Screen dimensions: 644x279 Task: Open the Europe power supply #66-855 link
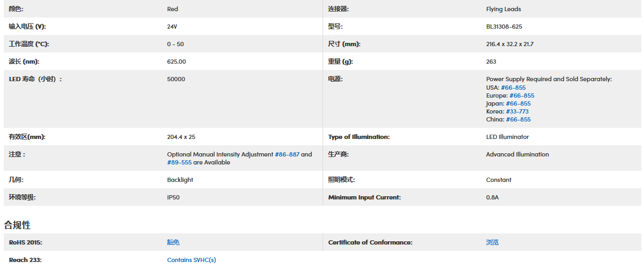[522, 95]
